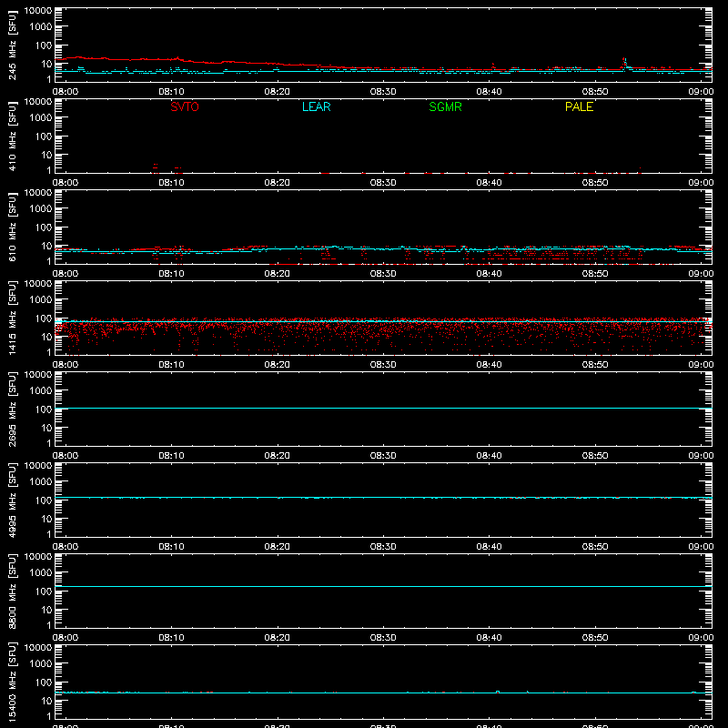Image resolution: width=728 pixels, height=728 pixels.
Task: Click the 08:00 label under 245 MHz panel
Action: click(x=65, y=92)
